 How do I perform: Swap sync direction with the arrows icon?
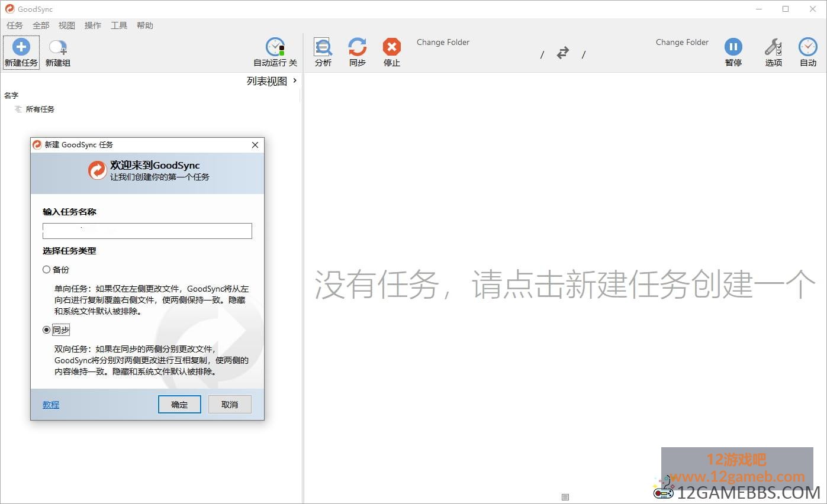(563, 53)
